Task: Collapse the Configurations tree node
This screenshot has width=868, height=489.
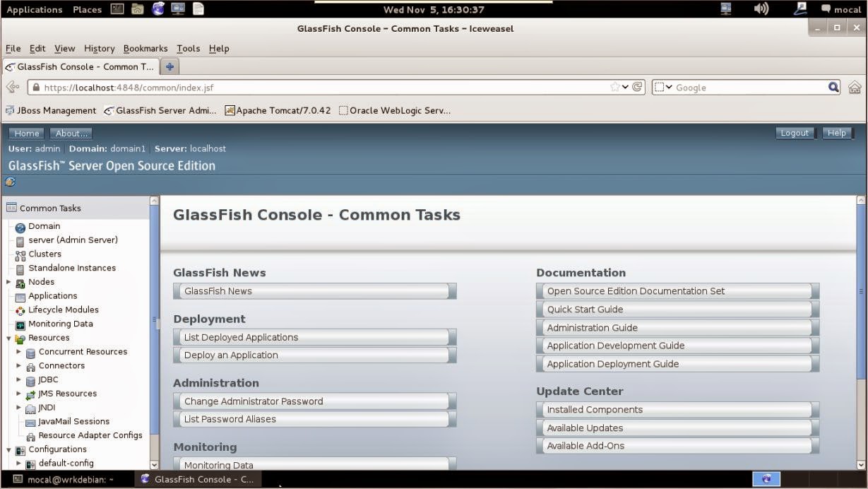Action: [x=8, y=450]
